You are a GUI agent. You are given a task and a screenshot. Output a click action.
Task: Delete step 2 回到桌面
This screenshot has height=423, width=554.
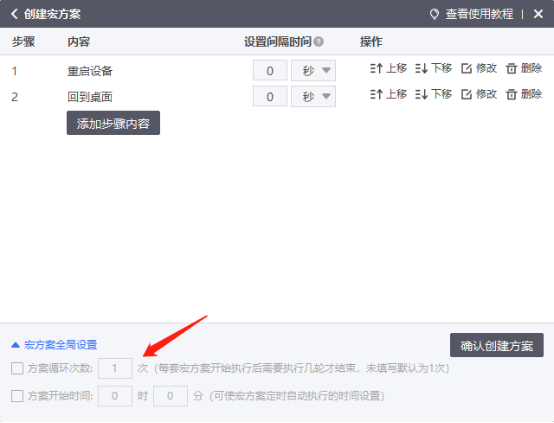[x=524, y=94]
